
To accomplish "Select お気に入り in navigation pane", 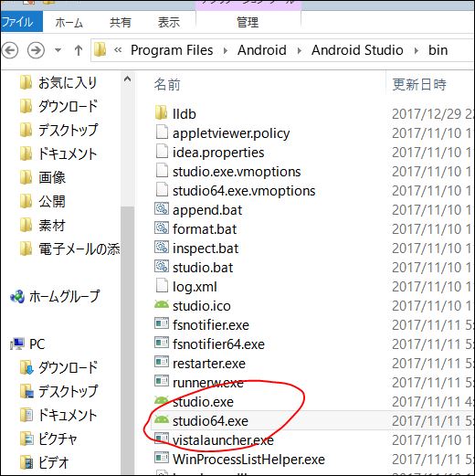I will 68,82.
